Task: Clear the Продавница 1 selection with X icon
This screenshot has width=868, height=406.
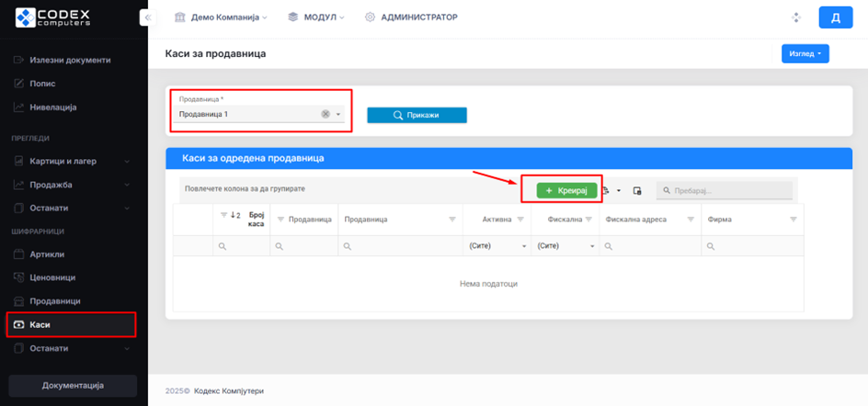Action: (325, 114)
